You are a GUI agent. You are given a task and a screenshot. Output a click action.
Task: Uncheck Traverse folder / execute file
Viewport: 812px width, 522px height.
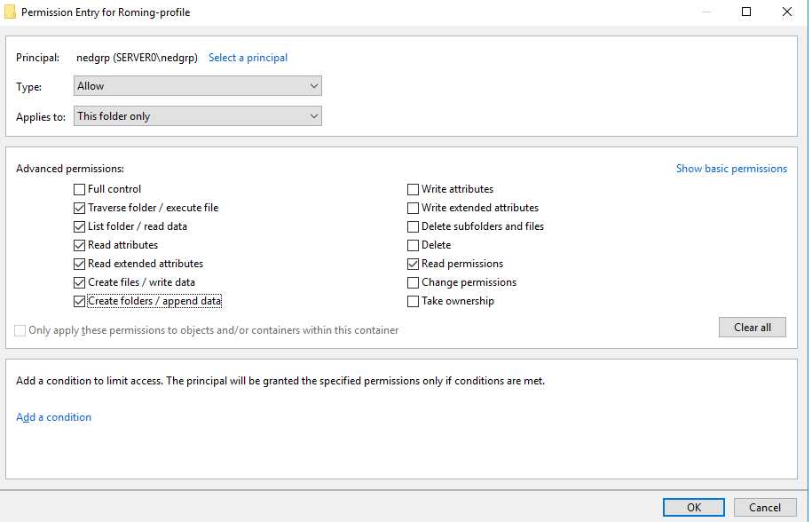click(x=80, y=208)
